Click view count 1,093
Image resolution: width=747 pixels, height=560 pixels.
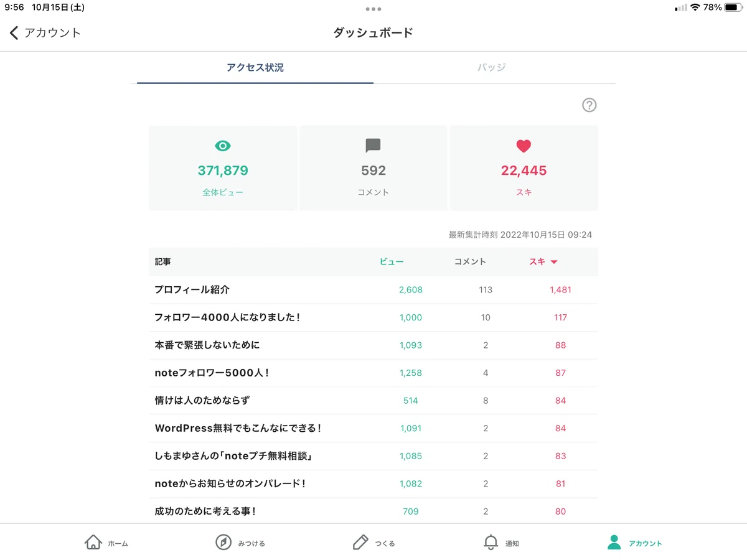pyautogui.click(x=411, y=345)
